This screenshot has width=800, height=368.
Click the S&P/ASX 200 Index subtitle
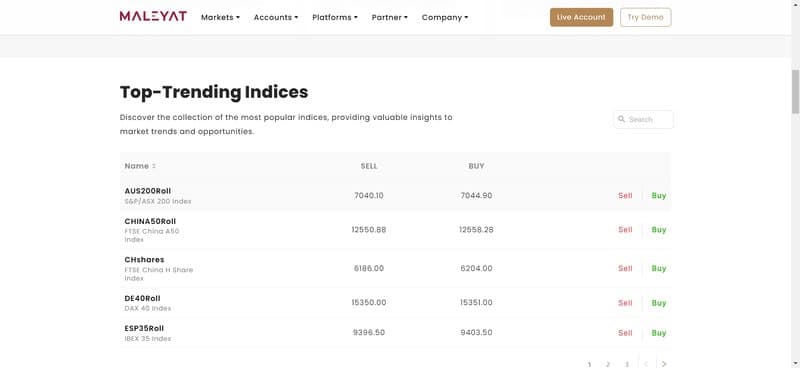(158, 202)
